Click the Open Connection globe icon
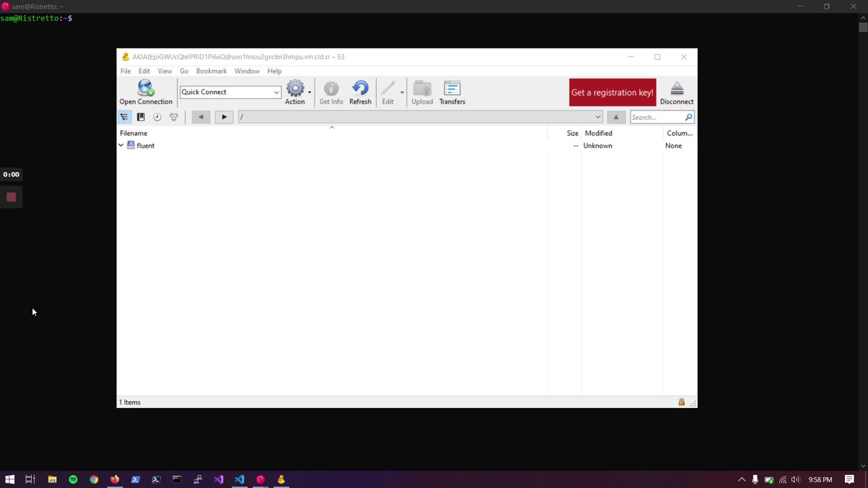The image size is (868, 488). coord(146,88)
